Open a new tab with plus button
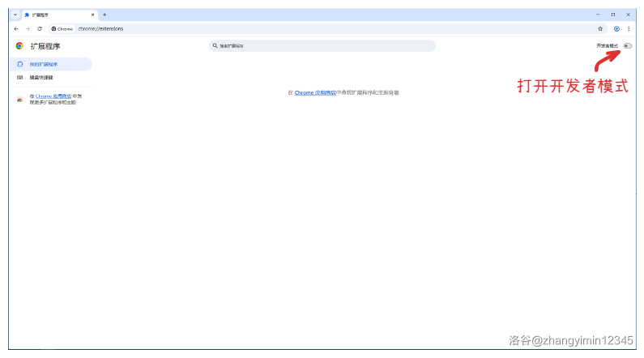Image resolution: width=644 pixels, height=358 pixels. [x=104, y=15]
